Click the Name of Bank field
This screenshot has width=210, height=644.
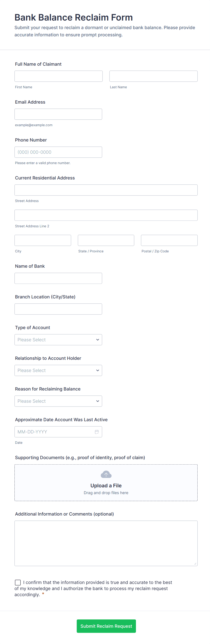(58, 278)
